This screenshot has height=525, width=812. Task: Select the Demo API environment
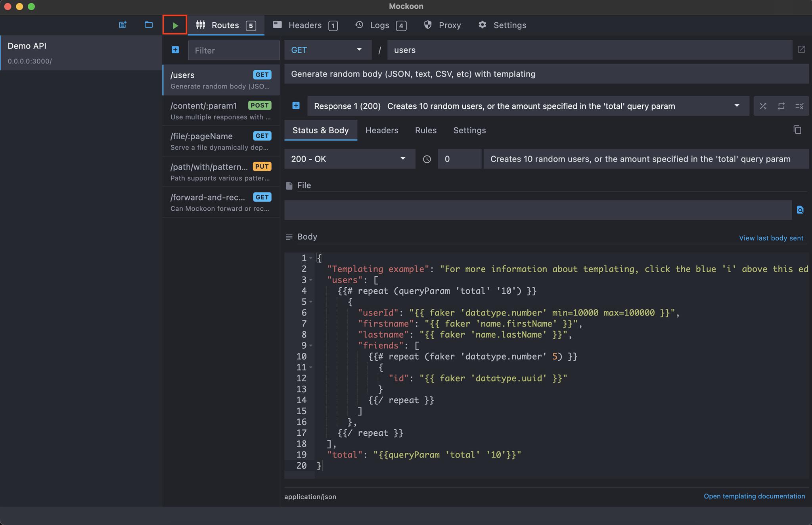click(81, 53)
